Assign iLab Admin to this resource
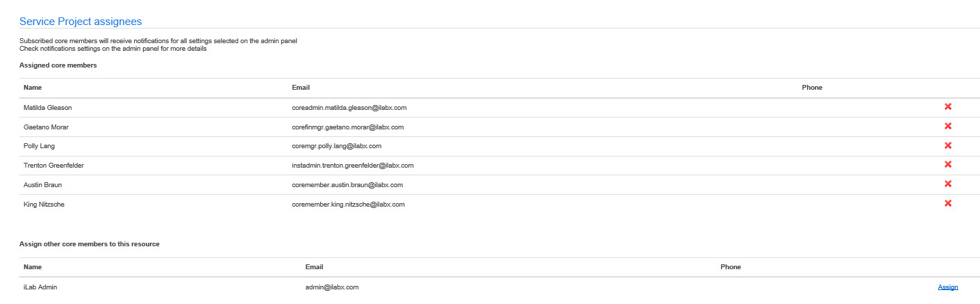 tap(947, 287)
